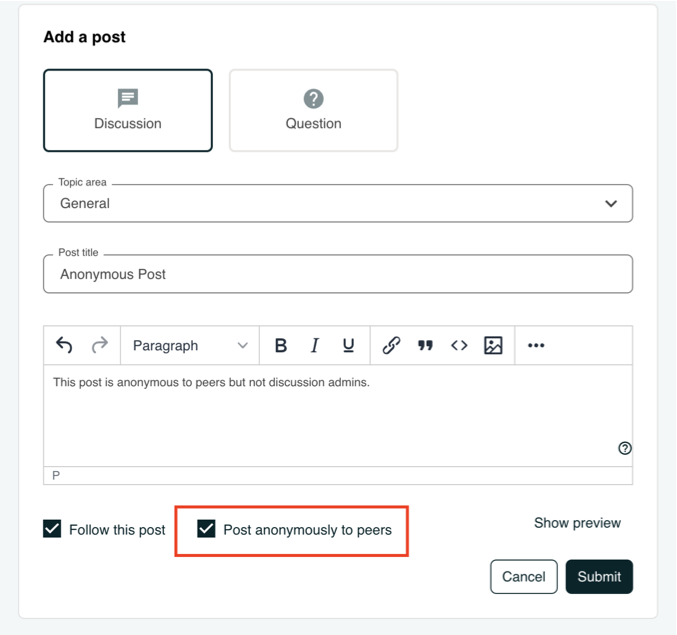Toggle italic text formatting
The height and width of the screenshot is (635, 677).
[x=314, y=346]
